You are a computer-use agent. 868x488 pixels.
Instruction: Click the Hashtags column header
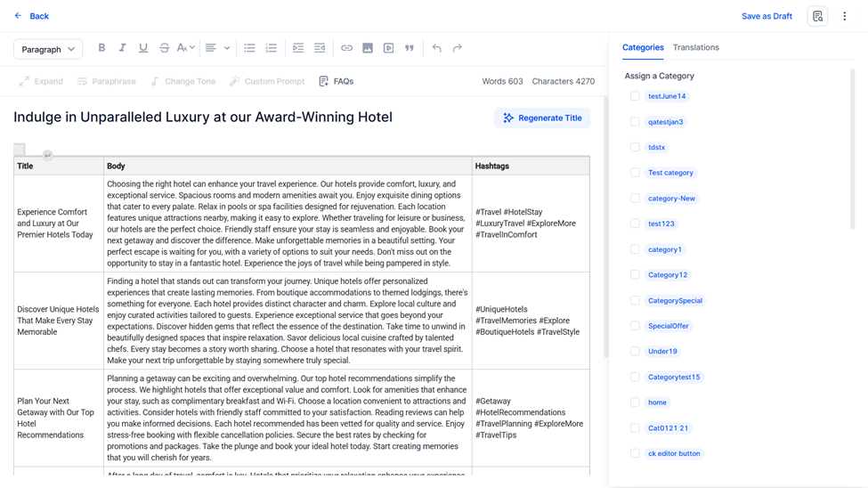pyautogui.click(x=531, y=166)
